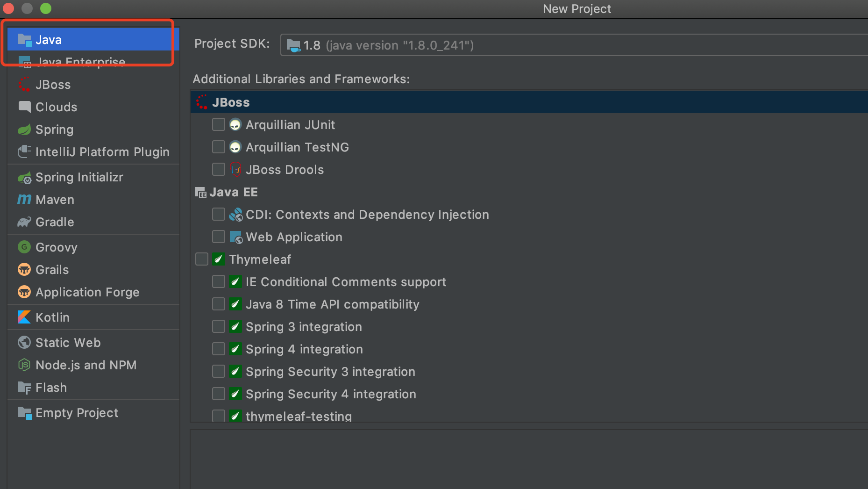Enable the Arquillian TestNG checkbox
Image resolution: width=868 pixels, height=489 pixels.
[219, 147]
